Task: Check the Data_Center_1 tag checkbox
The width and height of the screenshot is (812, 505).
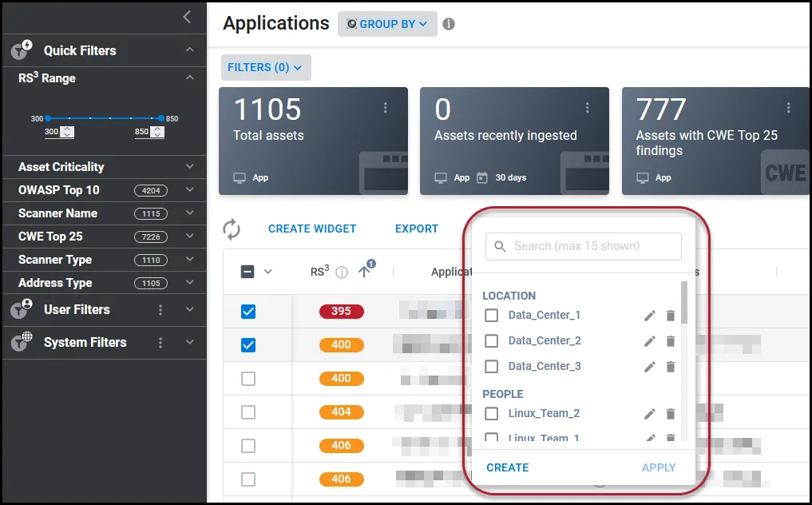Action: tap(492, 316)
